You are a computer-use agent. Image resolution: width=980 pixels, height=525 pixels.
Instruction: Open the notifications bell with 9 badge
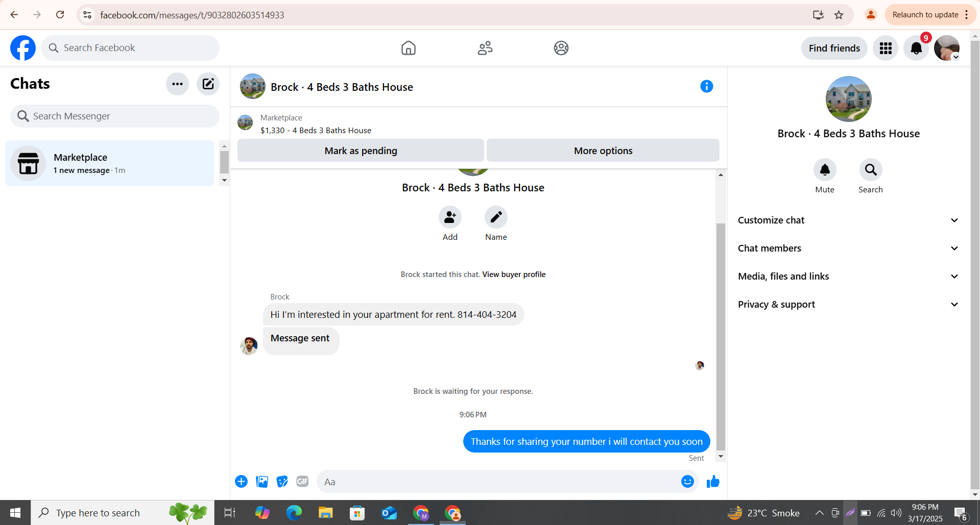click(x=916, y=48)
